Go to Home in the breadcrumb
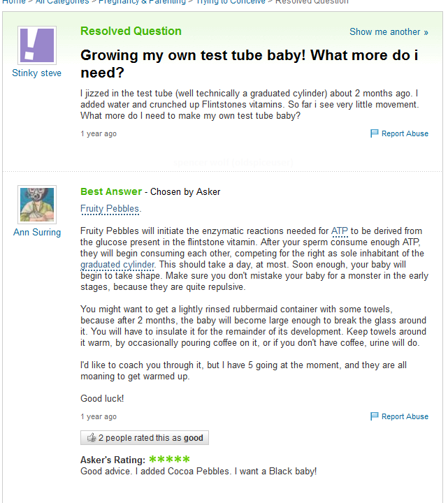Viewport: 448px width, 503px height. 14,2
